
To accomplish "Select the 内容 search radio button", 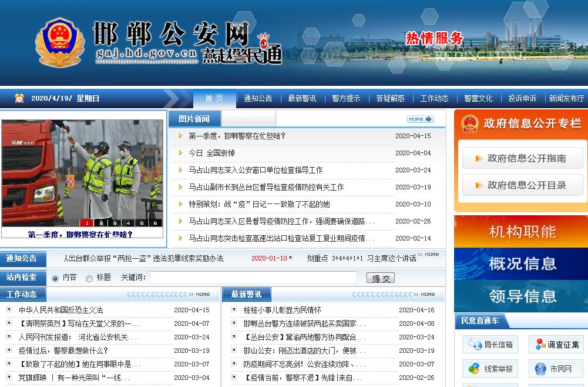I will pyautogui.click(x=55, y=278).
